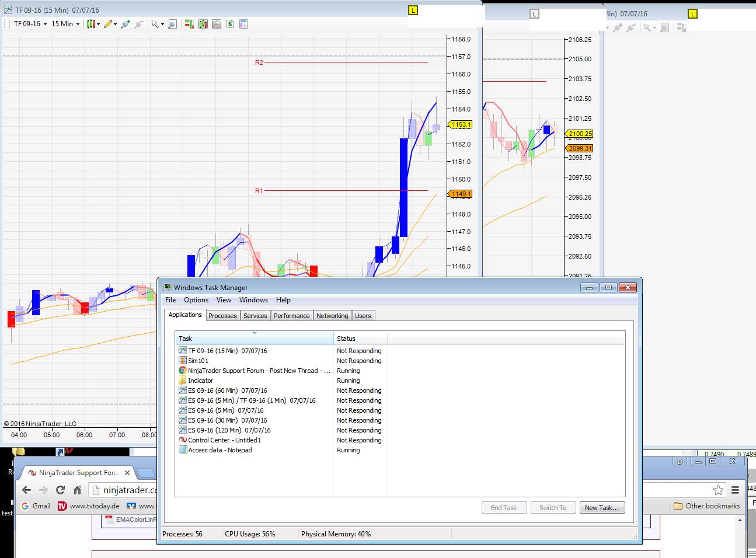Expand the drawing tools dropdown arrow
Viewport: 756px width, 558px height.
pos(115,25)
